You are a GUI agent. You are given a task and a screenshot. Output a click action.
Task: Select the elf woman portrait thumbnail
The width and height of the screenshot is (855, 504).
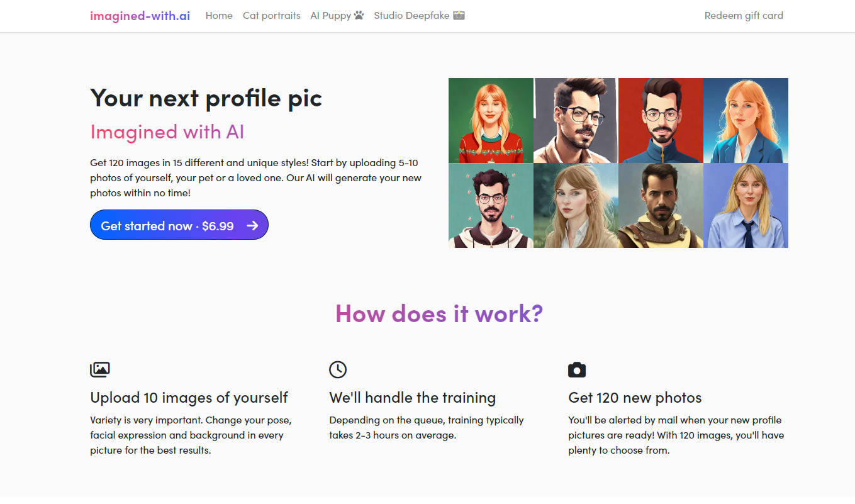(576, 206)
